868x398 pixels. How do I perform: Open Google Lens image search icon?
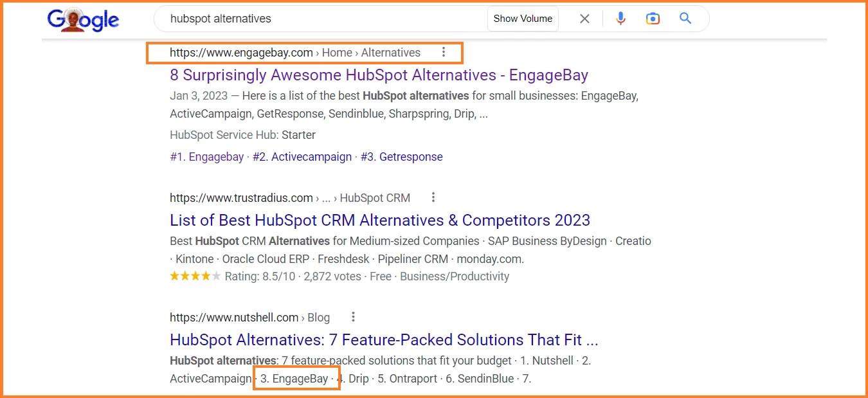(653, 19)
